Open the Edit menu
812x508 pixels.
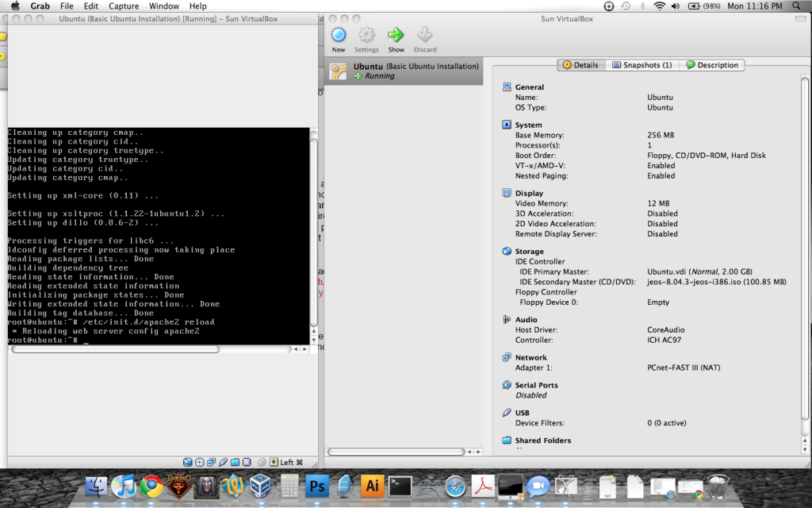pyautogui.click(x=91, y=6)
